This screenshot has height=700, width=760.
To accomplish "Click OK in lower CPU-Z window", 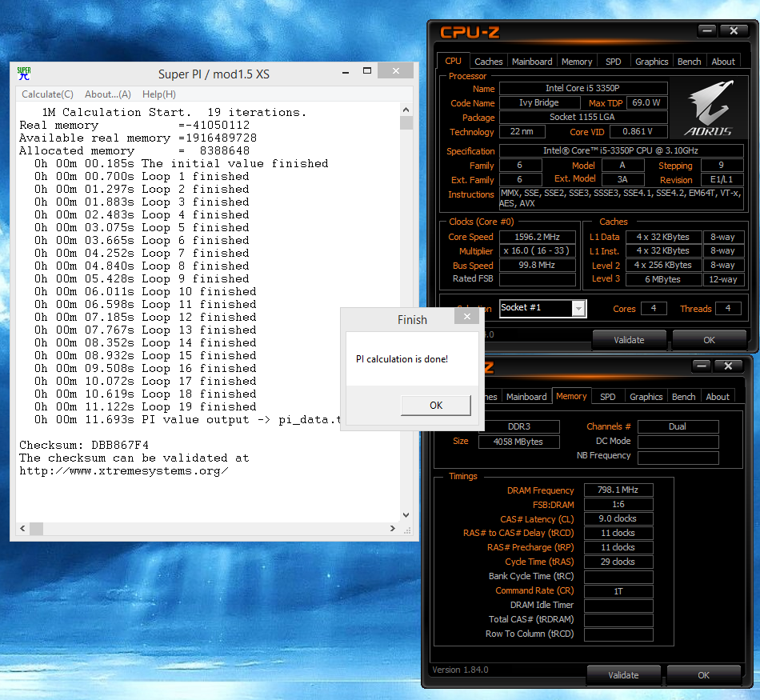I will (703, 674).
